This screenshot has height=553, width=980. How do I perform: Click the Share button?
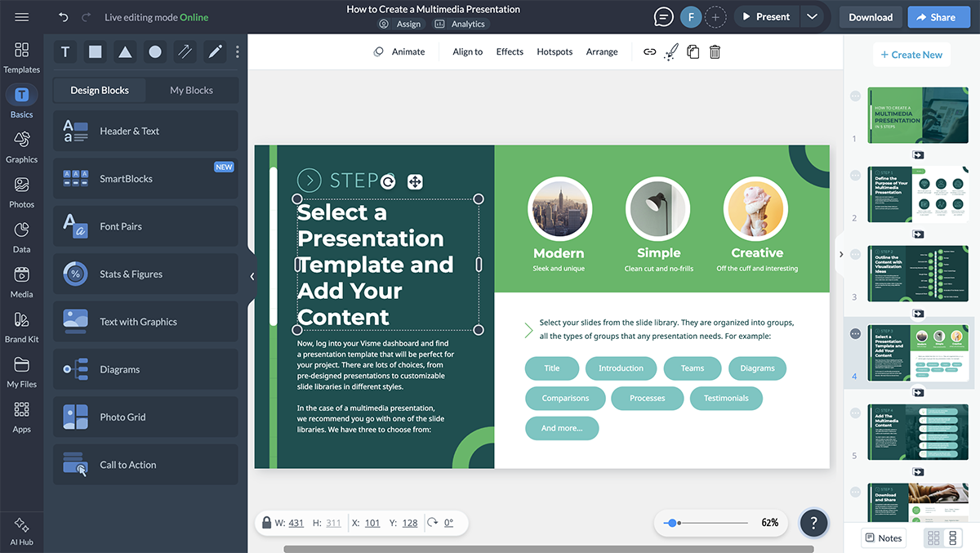[939, 17]
